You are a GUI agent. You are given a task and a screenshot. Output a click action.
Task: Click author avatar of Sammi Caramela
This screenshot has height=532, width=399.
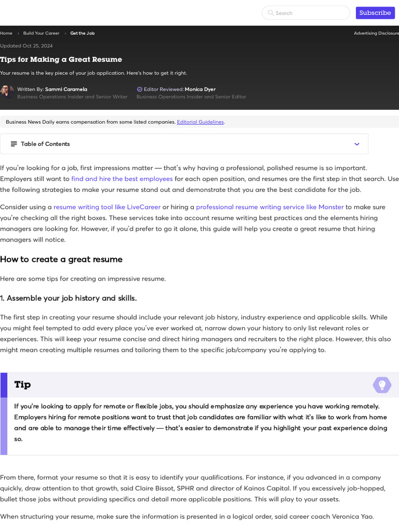6,92
